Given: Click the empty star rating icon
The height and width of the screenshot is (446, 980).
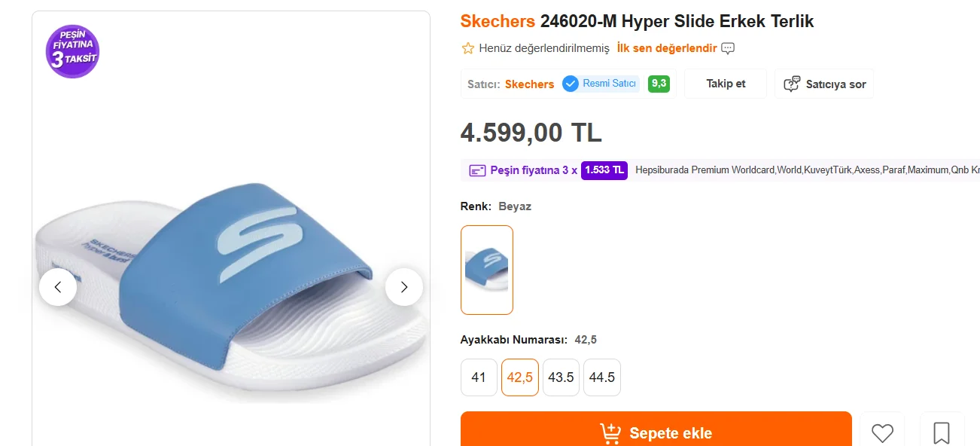Looking at the screenshot, I should pos(468,48).
